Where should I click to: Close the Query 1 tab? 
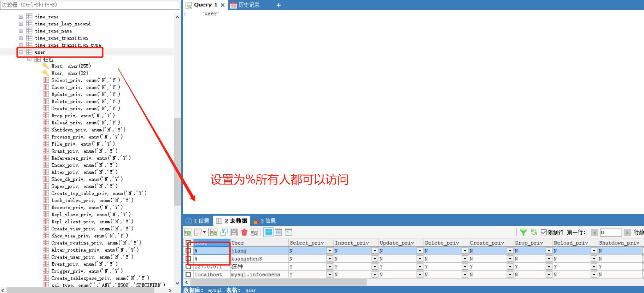click(x=223, y=5)
